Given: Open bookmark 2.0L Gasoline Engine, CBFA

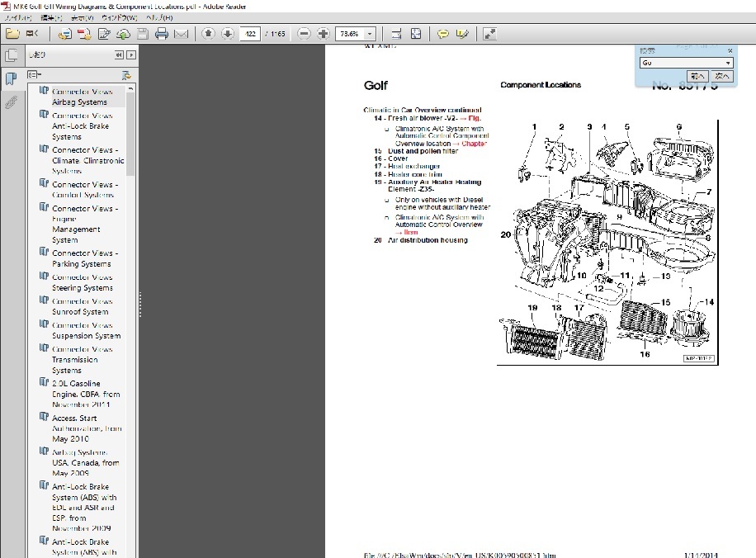Looking at the screenshot, I should pyautogui.click(x=86, y=394).
